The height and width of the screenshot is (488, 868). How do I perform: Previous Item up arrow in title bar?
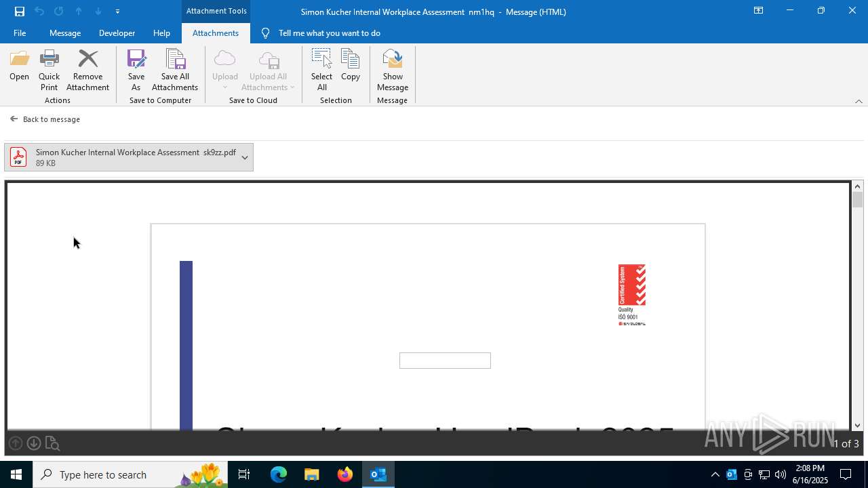(x=79, y=11)
